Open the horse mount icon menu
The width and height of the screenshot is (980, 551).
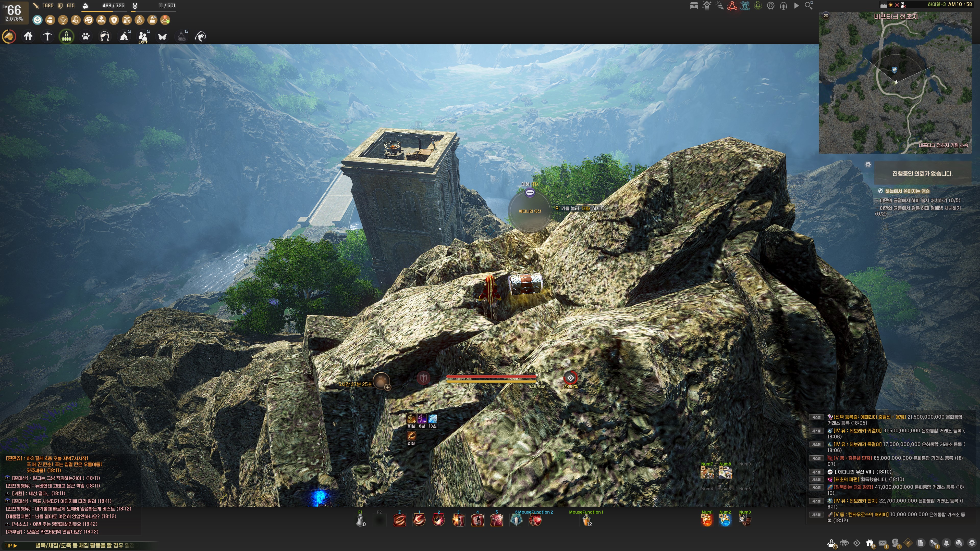pyautogui.click(x=9, y=36)
